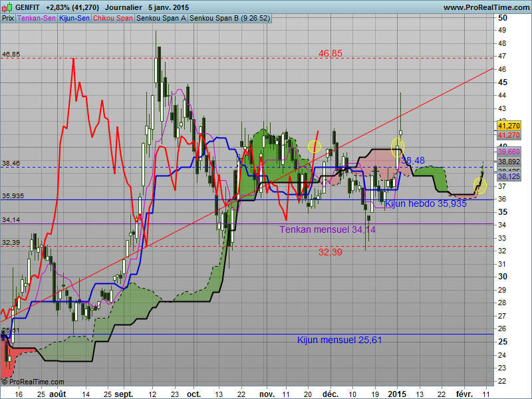
Task: Click the GENFIT ticker title
Action: pyautogui.click(x=27, y=7)
